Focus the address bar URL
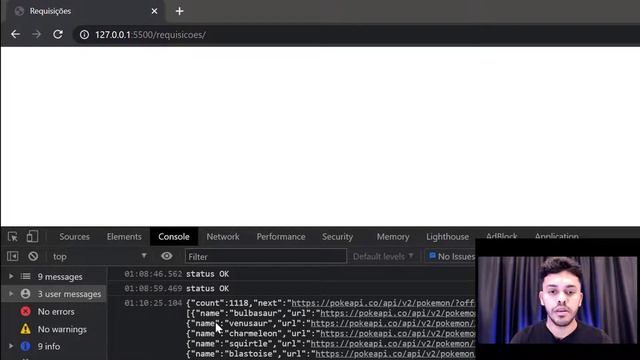The image size is (640, 360). [150, 35]
